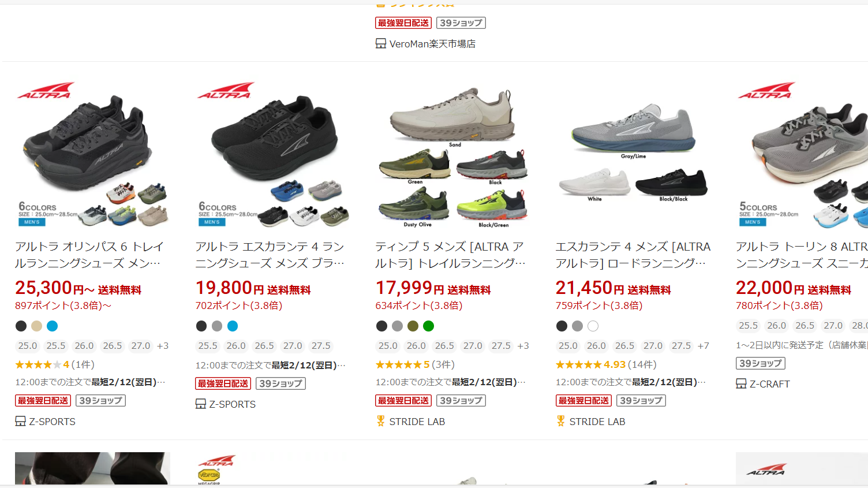Select the white color swatch for the 21,450円 Escalante 4
The width and height of the screenshot is (868, 488).
tap(593, 326)
